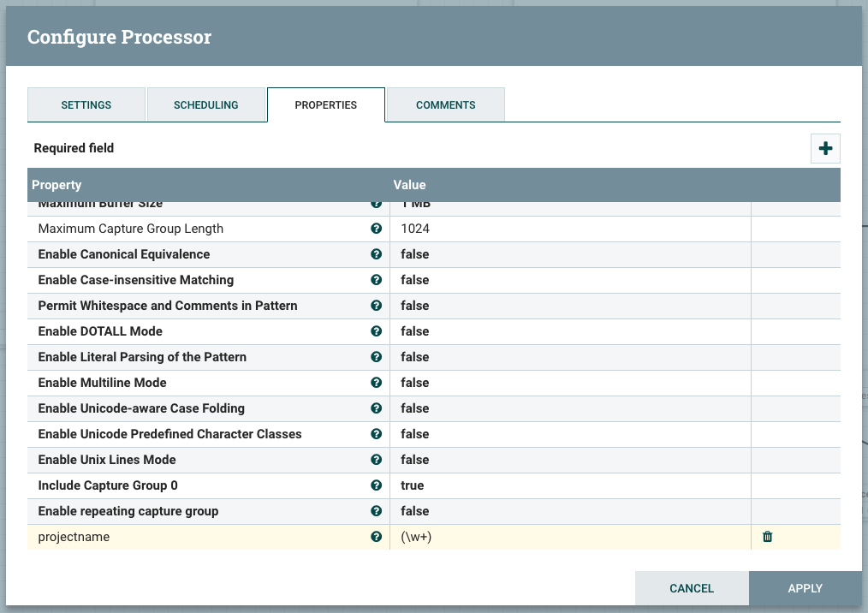View help for Enable Multiline Mode
868x613 pixels.
point(376,383)
